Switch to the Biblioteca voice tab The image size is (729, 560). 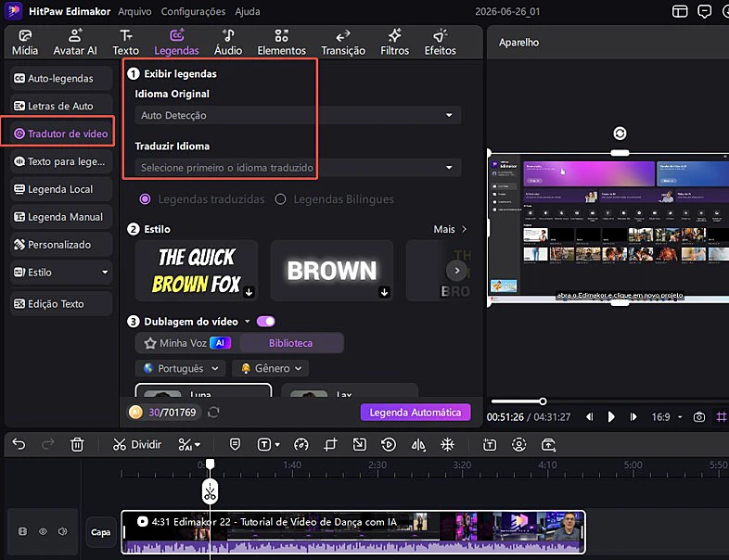pyautogui.click(x=290, y=343)
